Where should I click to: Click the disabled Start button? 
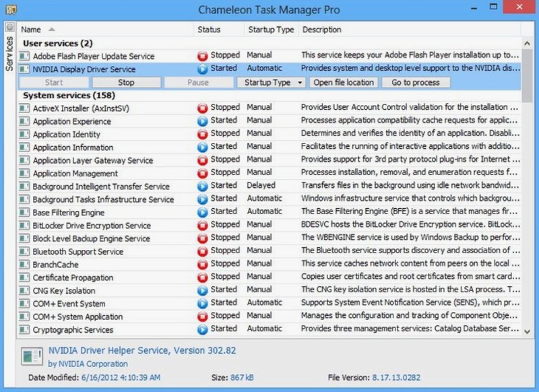54,82
